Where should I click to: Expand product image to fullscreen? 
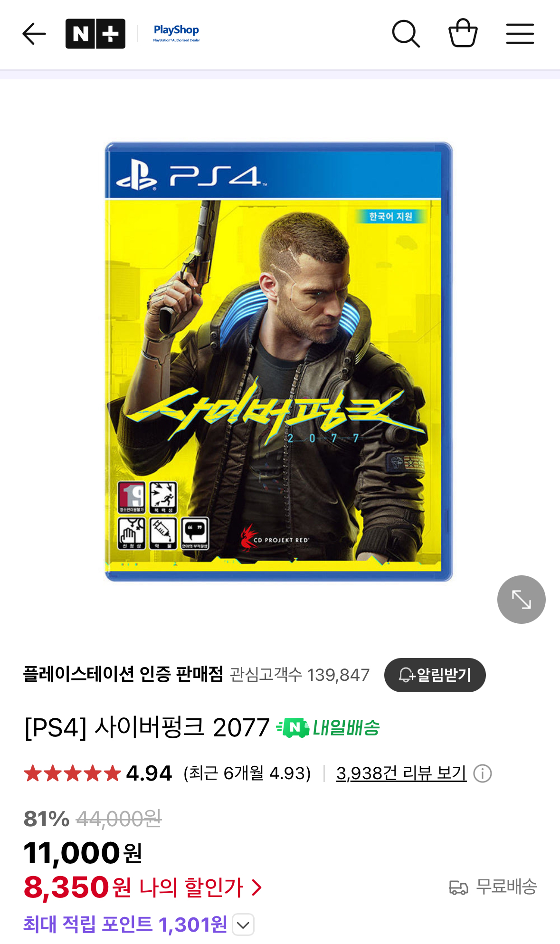tap(522, 600)
